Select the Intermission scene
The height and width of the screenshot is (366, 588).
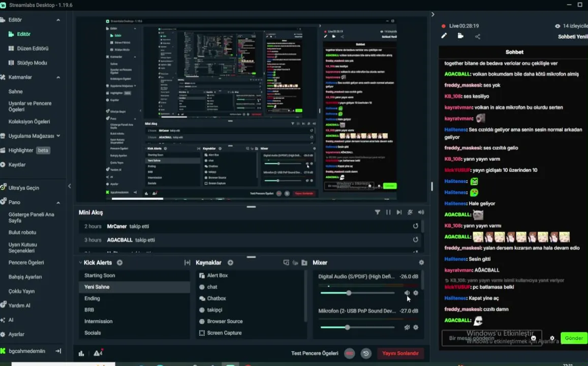pyautogui.click(x=134, y=321)
